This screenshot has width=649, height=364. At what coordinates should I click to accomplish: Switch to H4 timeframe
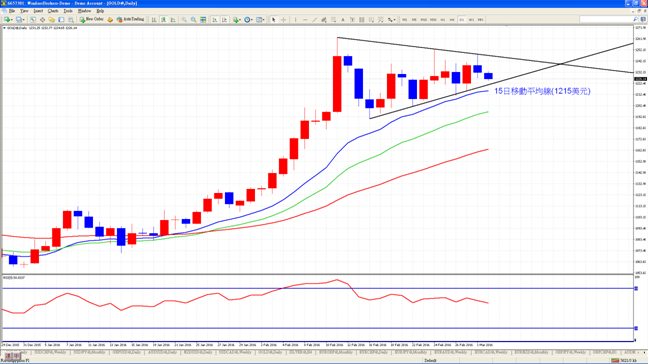(452, 19)
